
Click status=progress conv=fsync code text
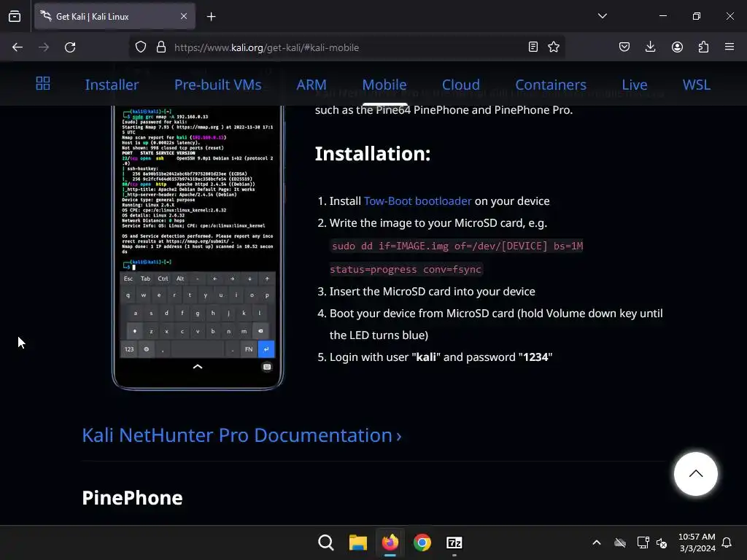[x=406, y=269]
